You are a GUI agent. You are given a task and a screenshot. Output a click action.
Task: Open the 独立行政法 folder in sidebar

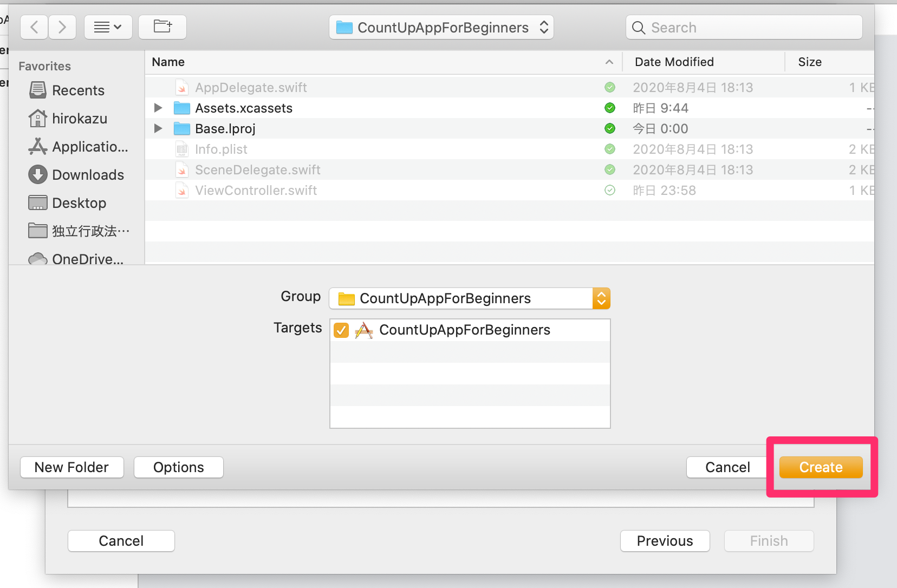point(79,231)
